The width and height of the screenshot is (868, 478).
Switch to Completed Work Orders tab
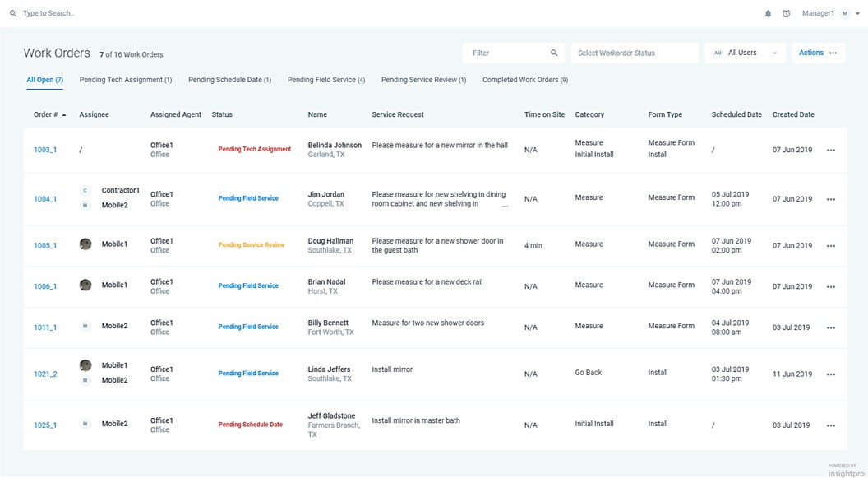[524, 81]
